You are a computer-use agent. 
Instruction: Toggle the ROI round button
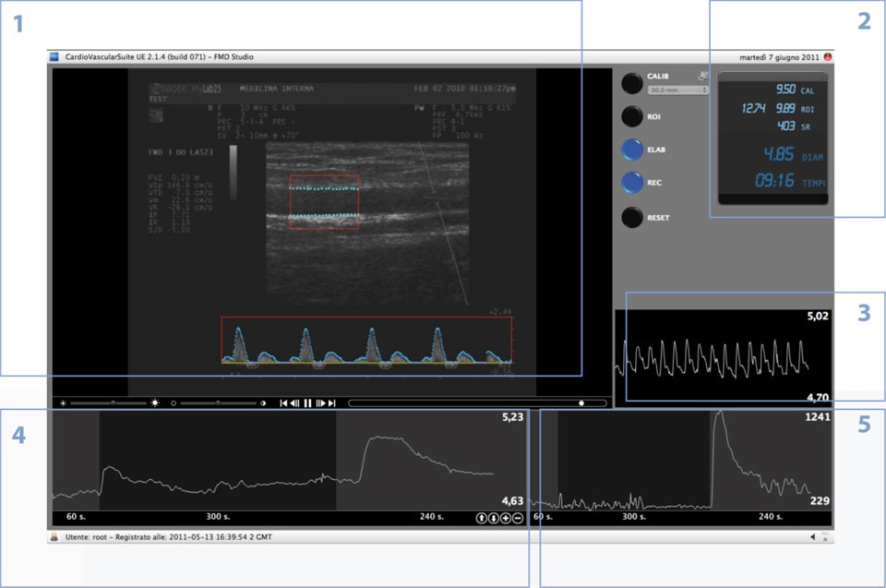point(631,116)
